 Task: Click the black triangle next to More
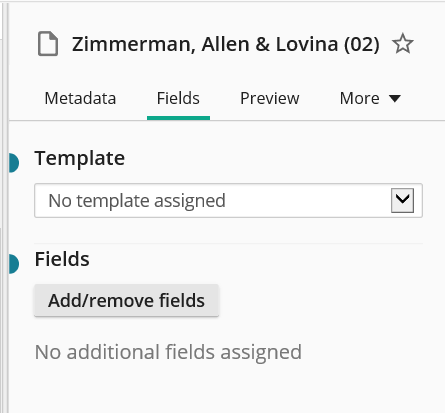point(395,98)
